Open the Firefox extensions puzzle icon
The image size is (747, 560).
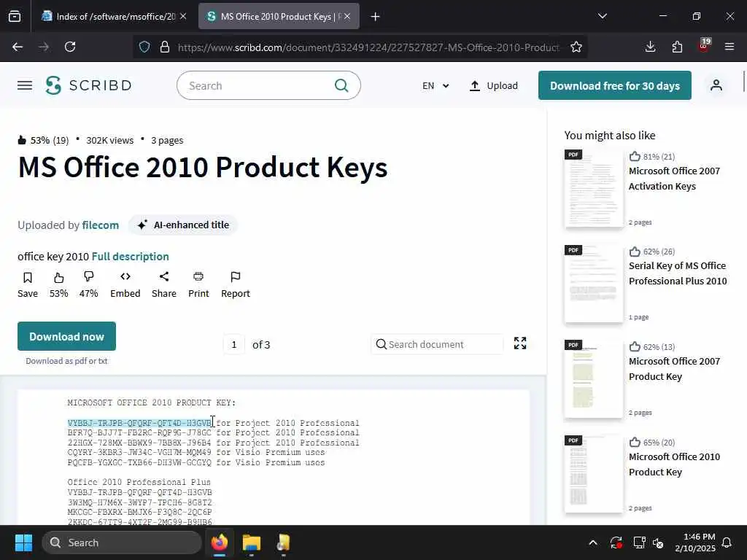(x=677, y=47)
